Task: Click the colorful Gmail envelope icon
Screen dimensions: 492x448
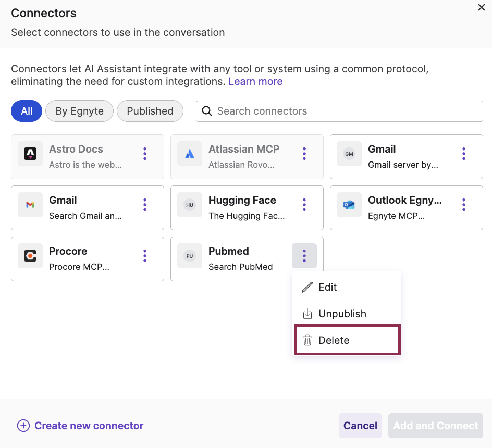Action: 30,205
